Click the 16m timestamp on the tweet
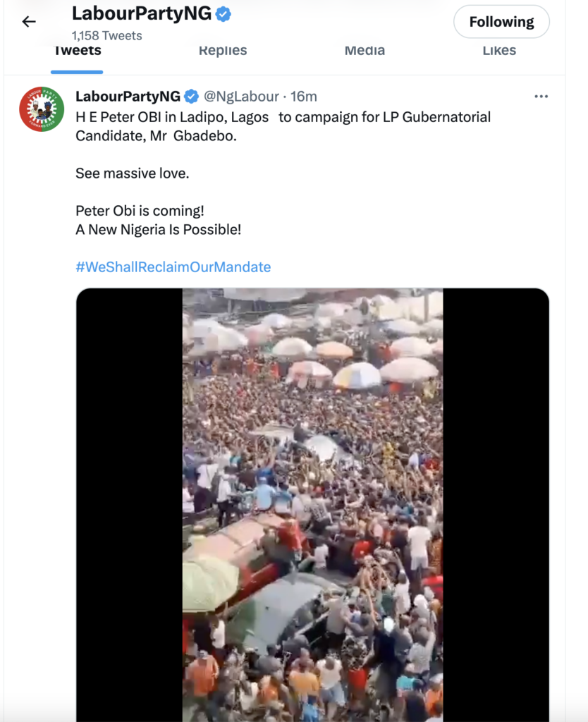Viewport: 588px width, 722px height. (x=305, y=97)
